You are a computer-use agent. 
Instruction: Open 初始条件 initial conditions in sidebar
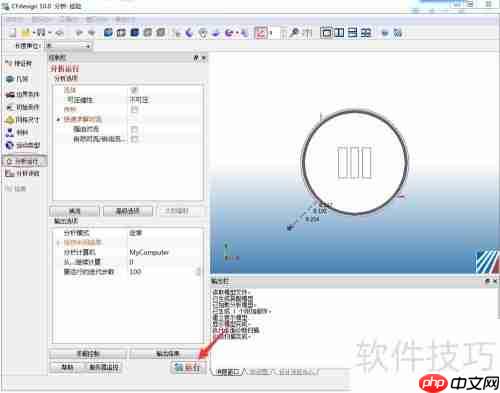tap(23, 107)
